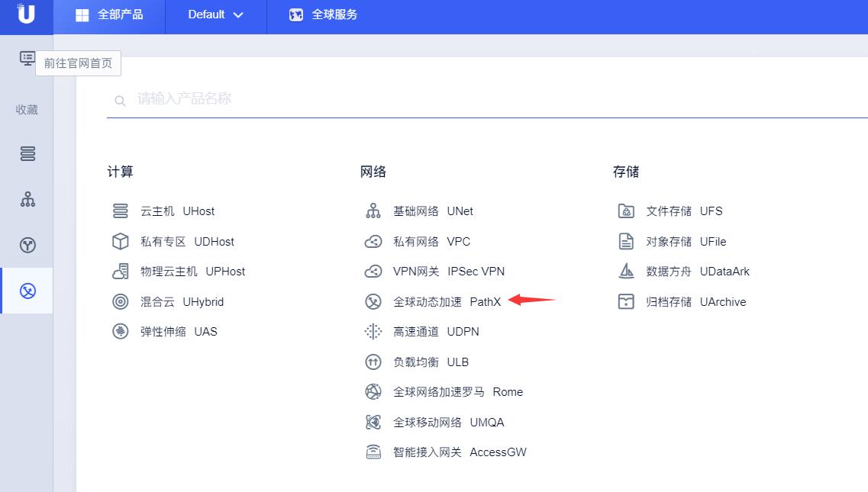Screen dimensions: 868x492
Task: Open the 全球服务 global services menu
Action: coord(323,15)
